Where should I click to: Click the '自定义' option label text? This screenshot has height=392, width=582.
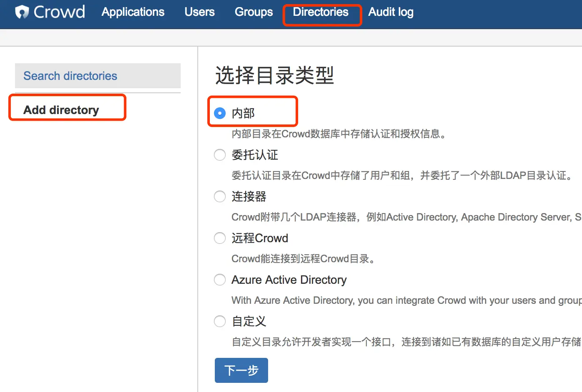249,321
